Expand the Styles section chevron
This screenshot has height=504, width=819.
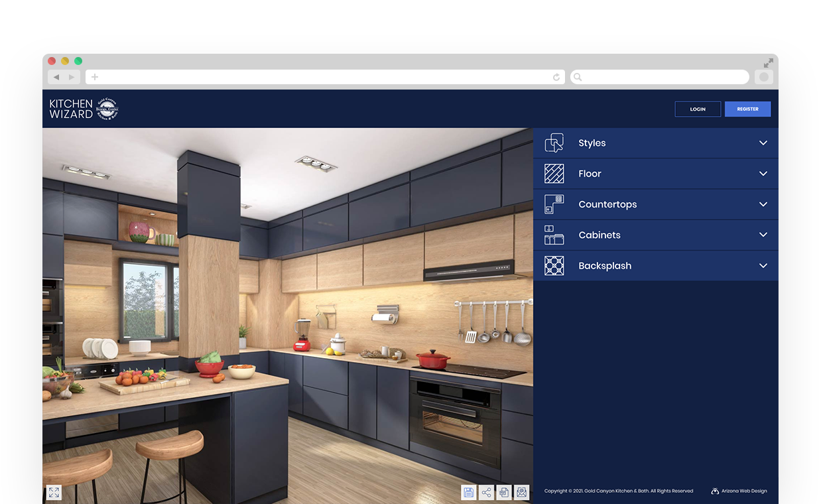pos(763,143)
